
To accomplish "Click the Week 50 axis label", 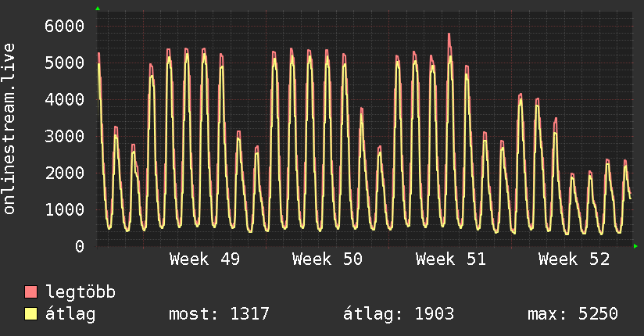I will (327, 259).
